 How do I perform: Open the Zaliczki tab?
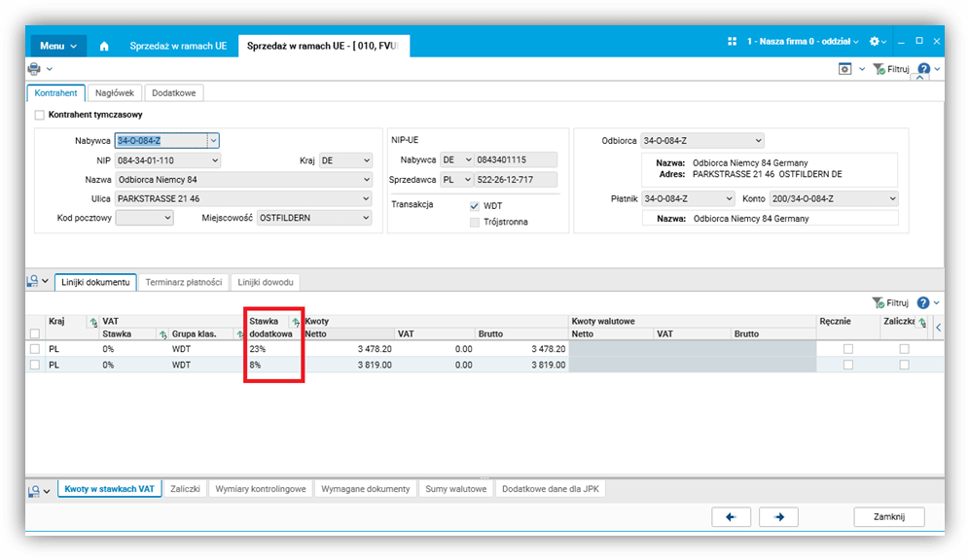click(185, 489)
